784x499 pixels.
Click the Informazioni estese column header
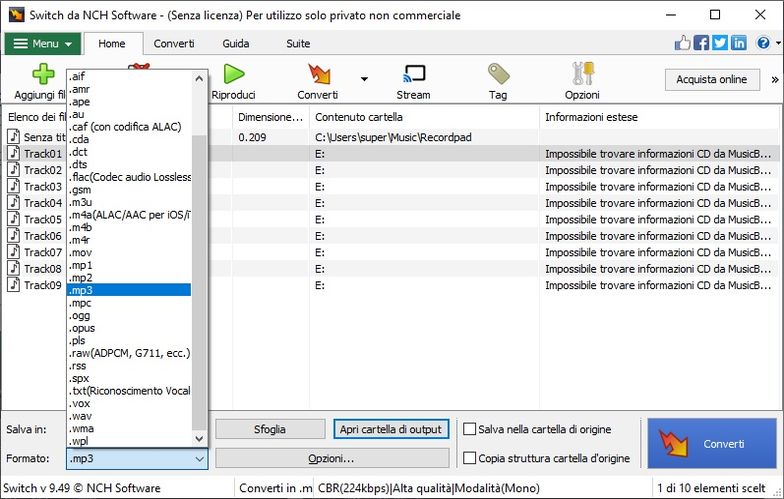[x=660, y=117]
